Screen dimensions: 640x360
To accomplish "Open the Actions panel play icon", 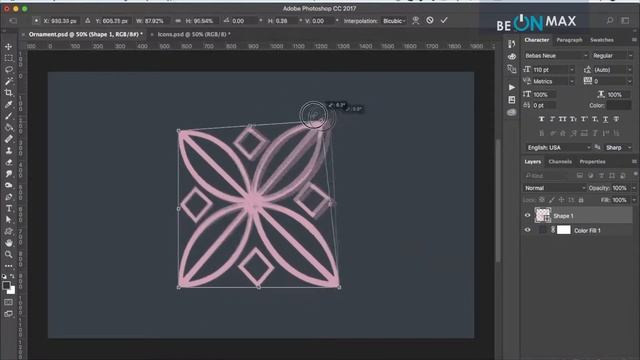I will click(x=512, y=87).
